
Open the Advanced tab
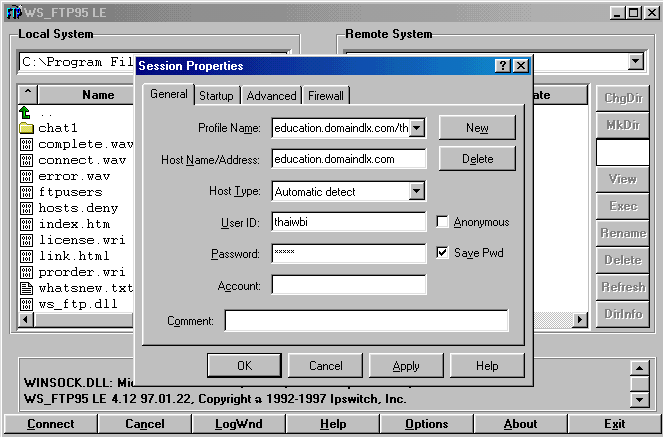[x=271, y=96]
